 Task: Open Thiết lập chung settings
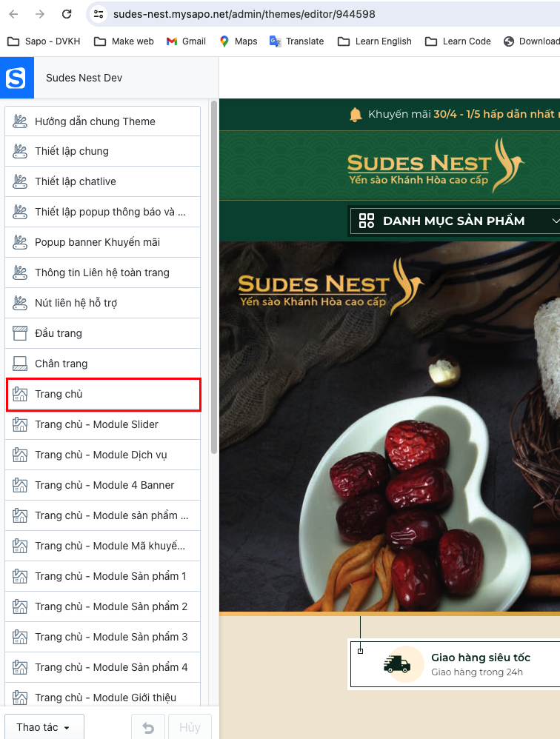[103, 151]
